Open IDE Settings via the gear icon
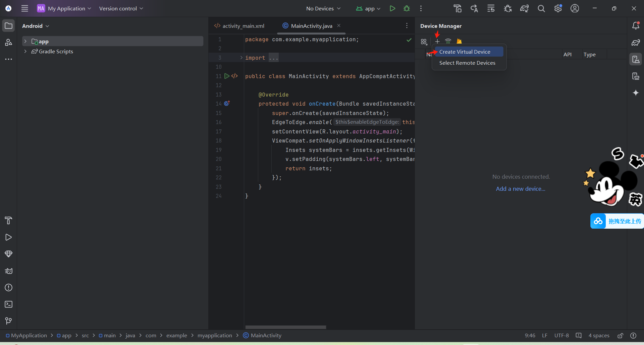Screen dimensions: 644x345 [x=558, y=8]
